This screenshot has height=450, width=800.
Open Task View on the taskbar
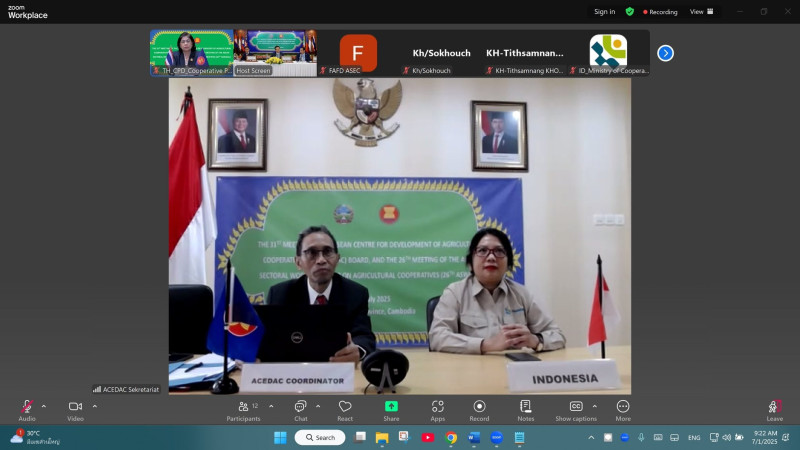361,437
